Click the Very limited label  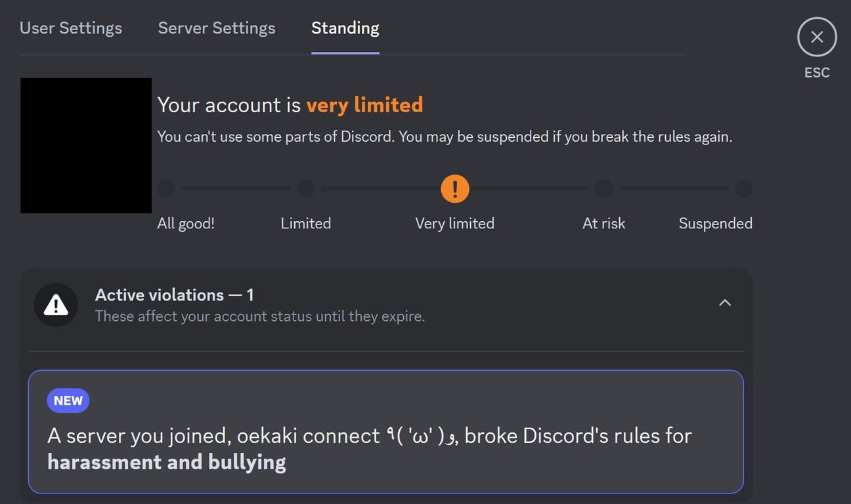[454, 223]
